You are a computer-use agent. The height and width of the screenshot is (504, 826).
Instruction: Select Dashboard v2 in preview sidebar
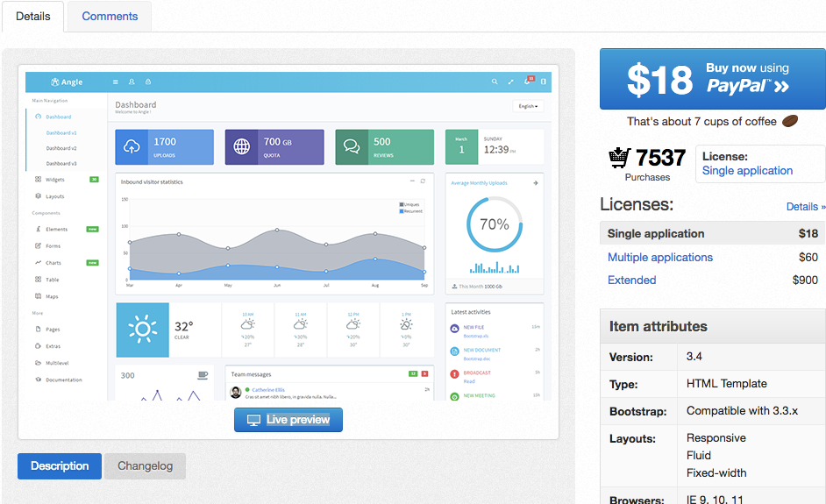coord(61,148)
